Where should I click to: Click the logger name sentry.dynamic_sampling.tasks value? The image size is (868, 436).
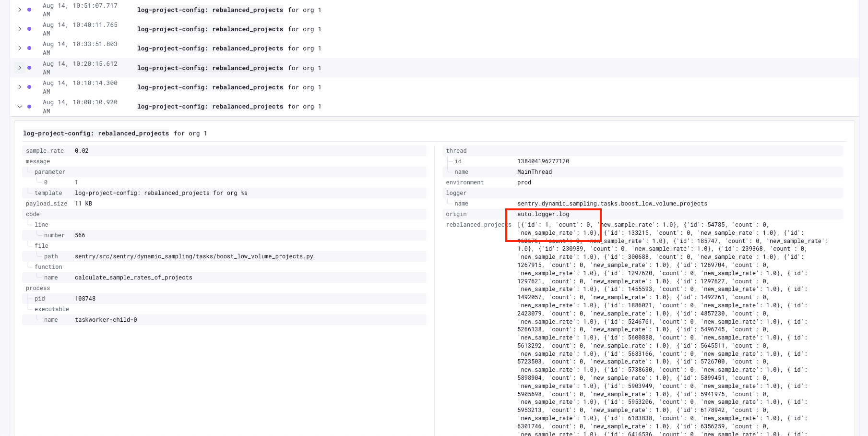coord(612,204)
